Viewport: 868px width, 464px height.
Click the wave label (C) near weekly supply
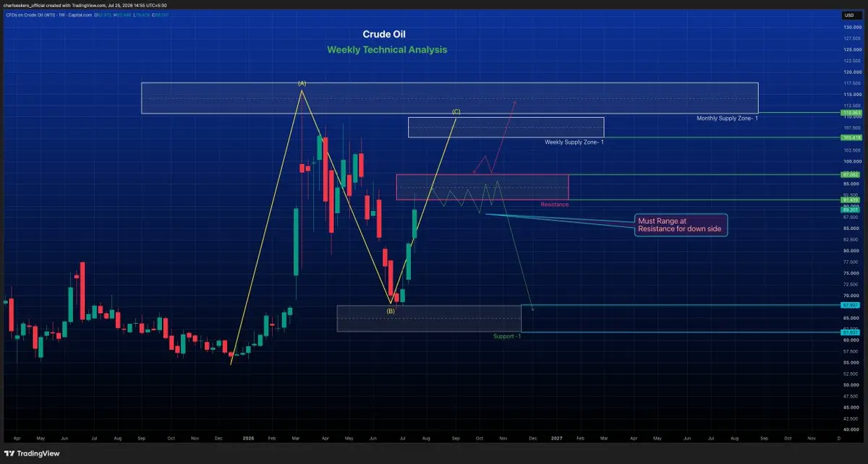456,111
